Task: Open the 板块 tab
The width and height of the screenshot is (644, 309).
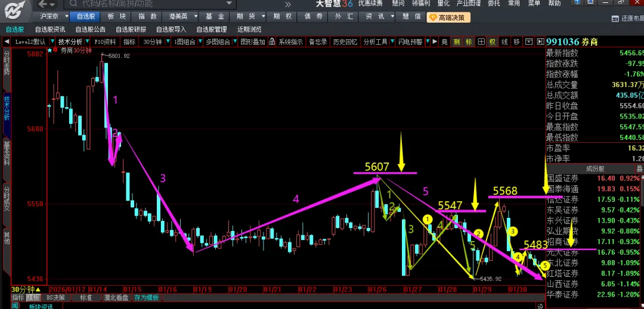Action: [117, 17]
